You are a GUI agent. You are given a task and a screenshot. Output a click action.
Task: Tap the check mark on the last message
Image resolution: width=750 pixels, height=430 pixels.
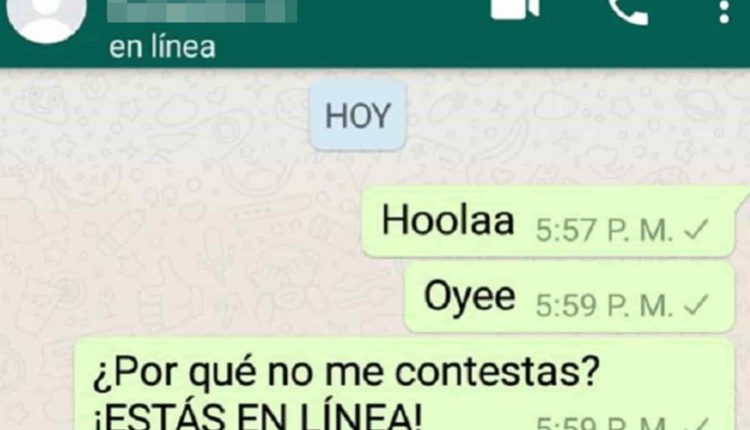[697, 424]
